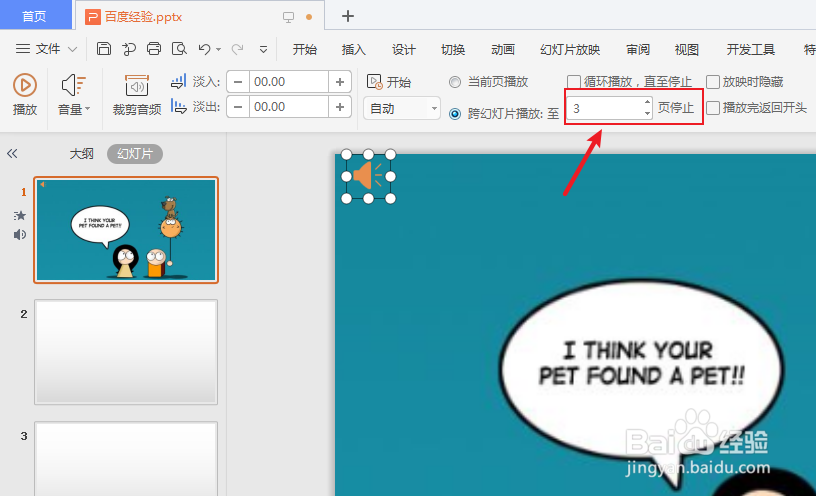This screenshot has height=496, width=816.
Task: Open the 动画 ribbon tab
Action: point(503,49)
